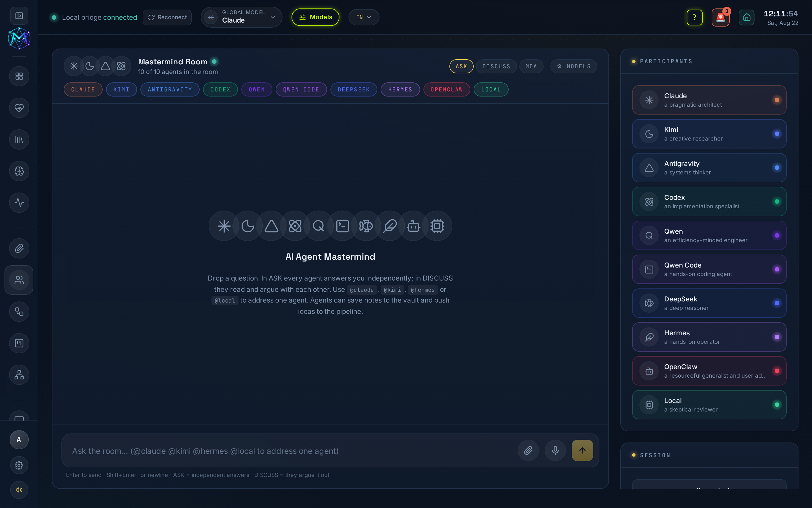
Task: Click the 'Local bridge connected' status text
Action: coord(99,17)
